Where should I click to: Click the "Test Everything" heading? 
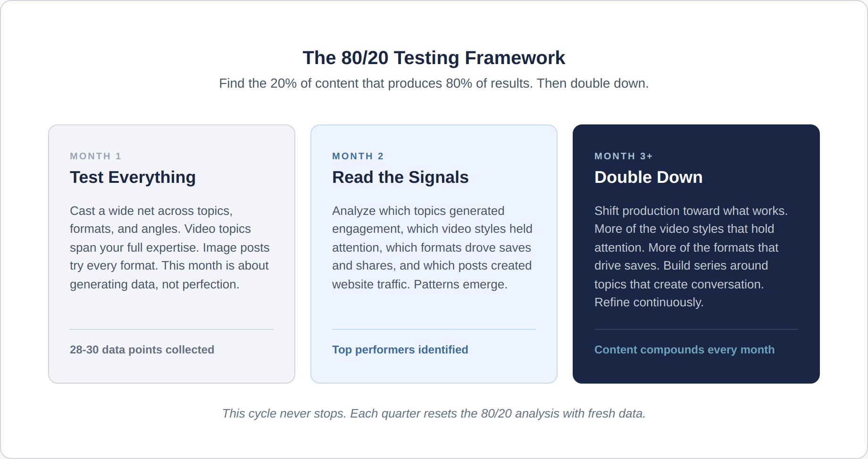click(x=133, y=177)
